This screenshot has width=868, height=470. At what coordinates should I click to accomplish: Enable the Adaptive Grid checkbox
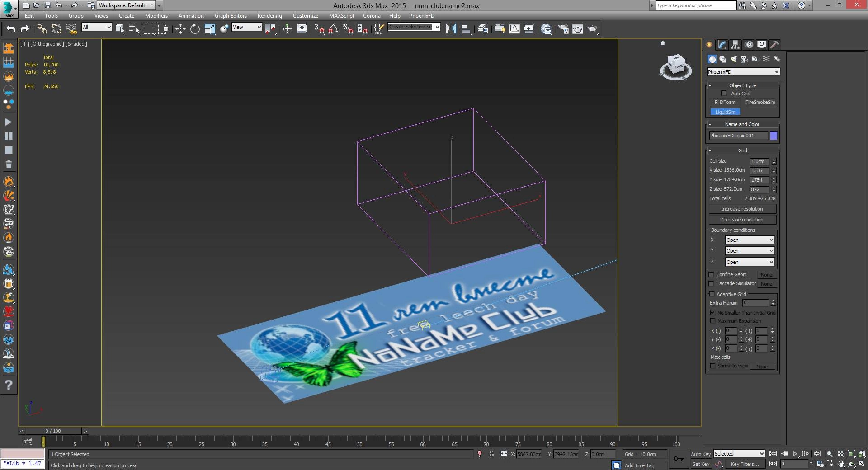[x=712, y=294]
